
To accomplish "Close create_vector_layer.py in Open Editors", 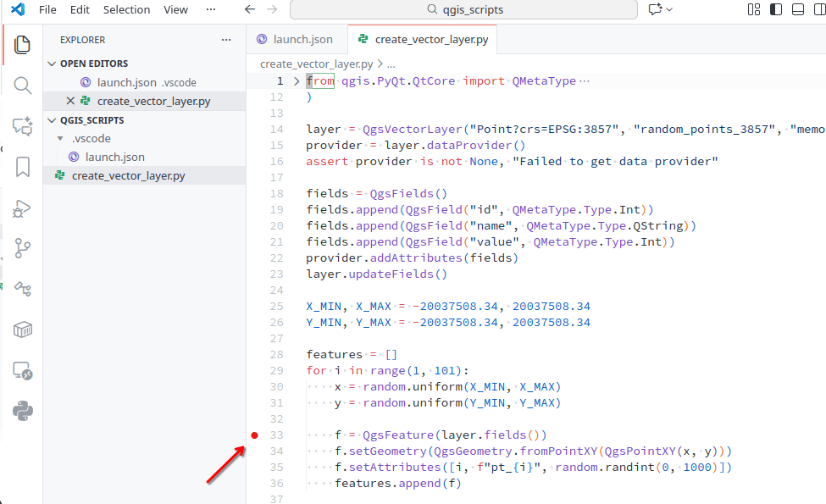I will (x=70, y=101).
